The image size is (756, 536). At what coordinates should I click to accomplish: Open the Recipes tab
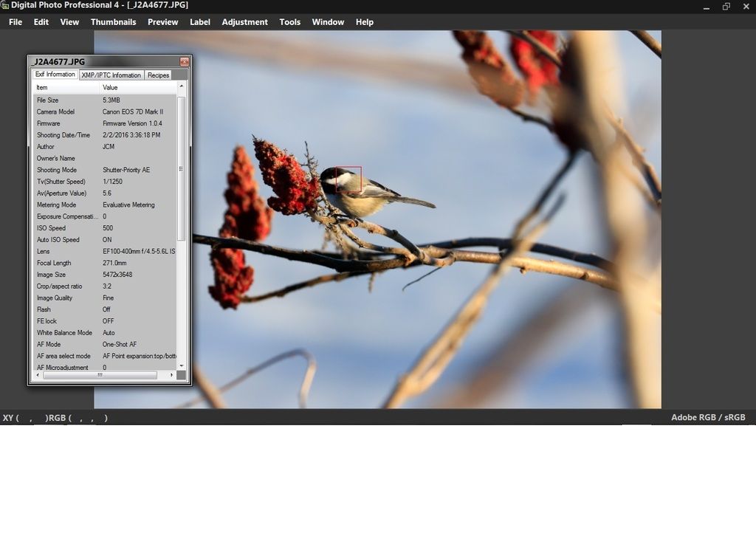click(158, 75)
